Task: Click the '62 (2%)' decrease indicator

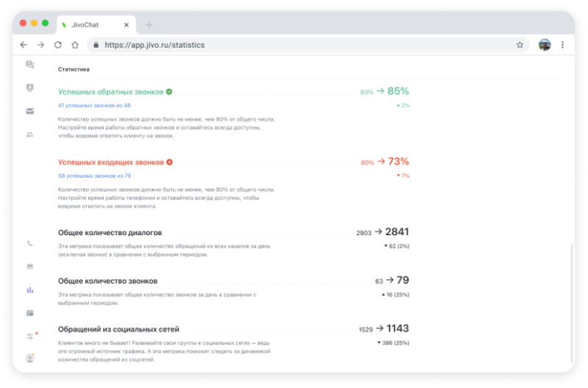Action: pyautogui.click(x=397, y=246)
